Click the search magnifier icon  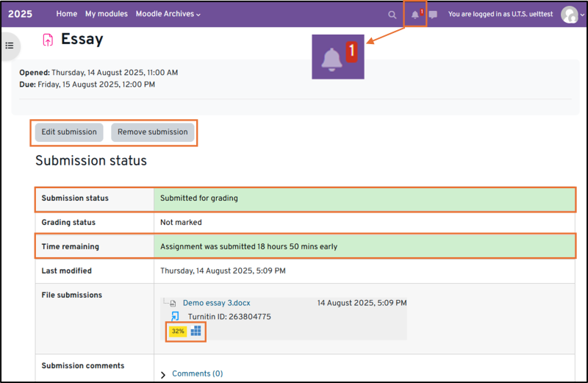(392, 15)
